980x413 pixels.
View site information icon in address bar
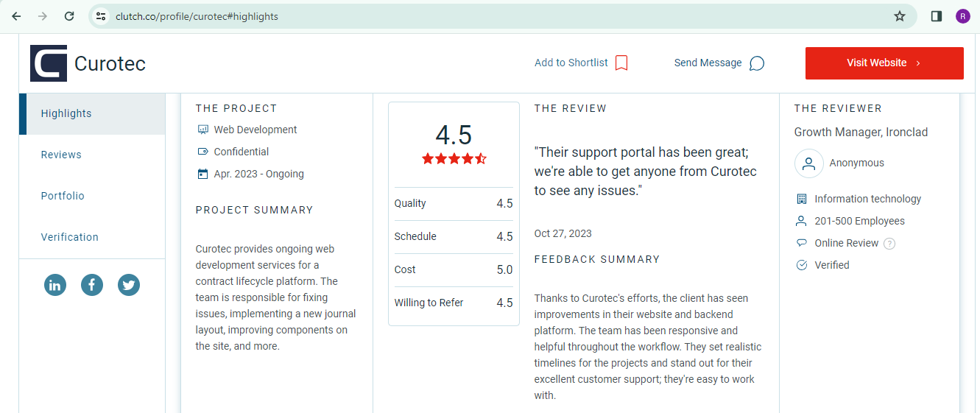tap(102, 16)
